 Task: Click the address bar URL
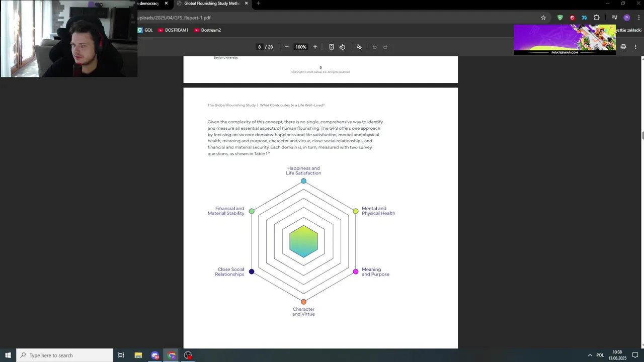coord(174,18)
